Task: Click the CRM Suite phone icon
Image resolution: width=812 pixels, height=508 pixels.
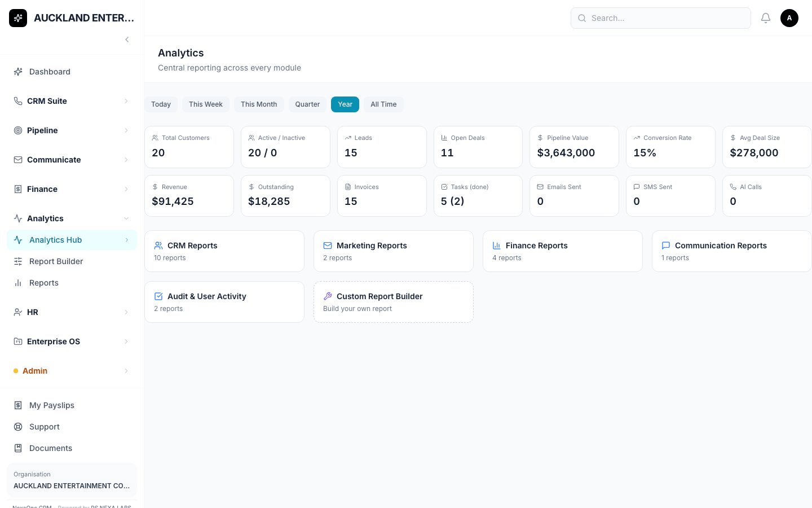Action: pos(18,101)
